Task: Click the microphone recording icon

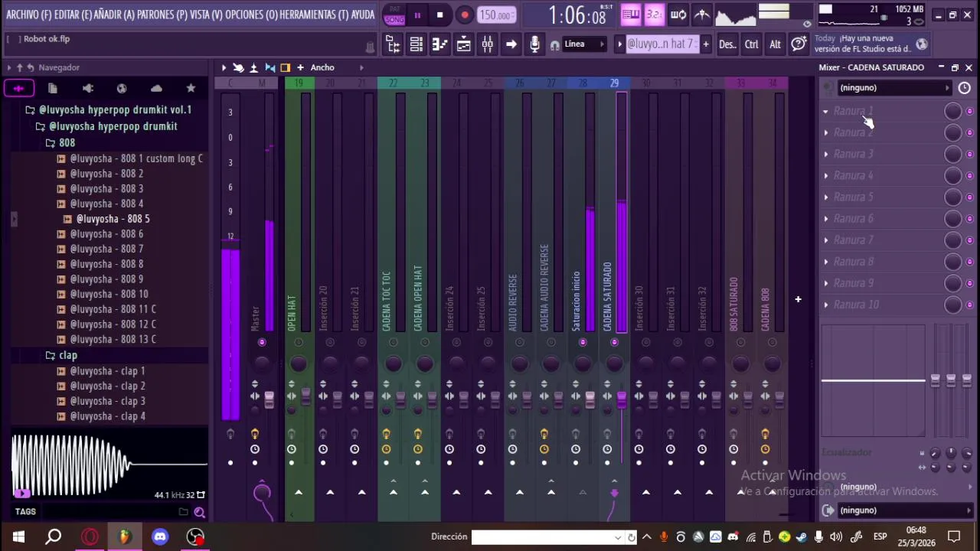Action: pos(535,44)
